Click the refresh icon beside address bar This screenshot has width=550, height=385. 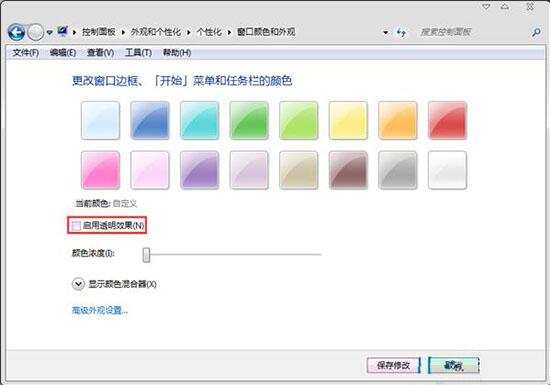401,33
